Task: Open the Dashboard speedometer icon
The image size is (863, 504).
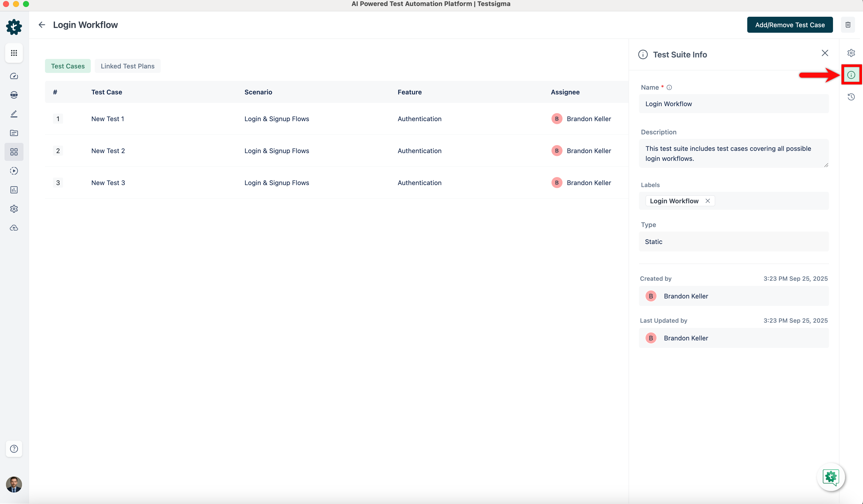Action: (x=14, y=76)
